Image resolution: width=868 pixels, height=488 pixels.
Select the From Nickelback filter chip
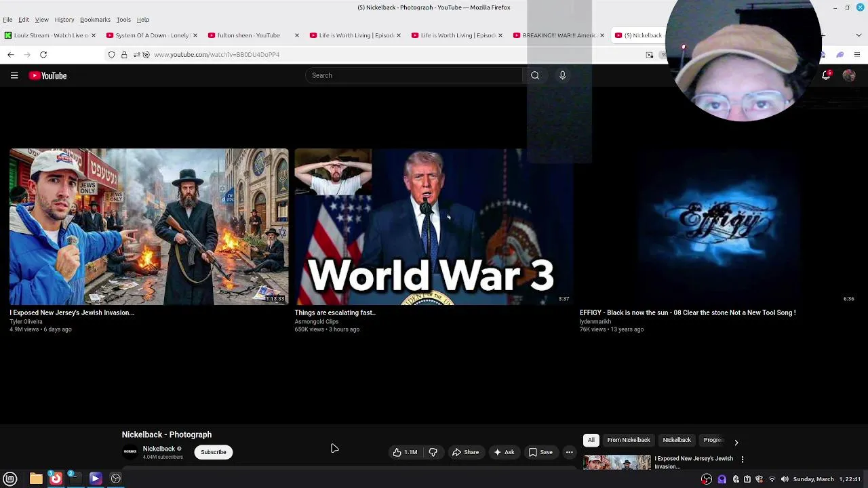coord(629,440)
